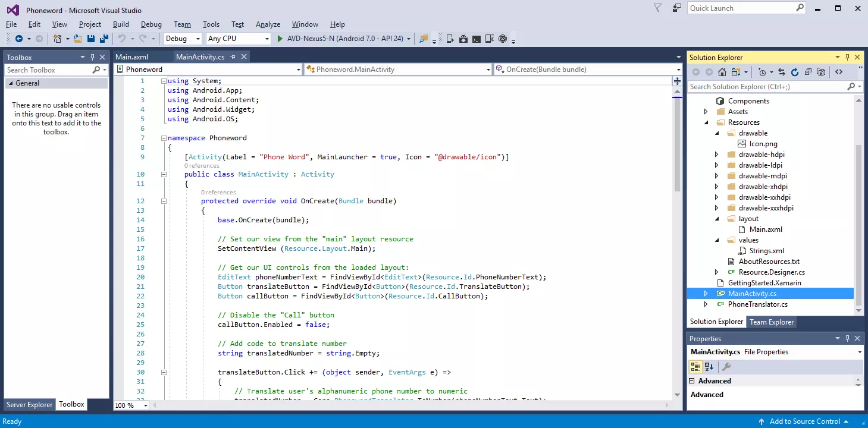Click the Search Solution Explorer field

coord(767,87)
